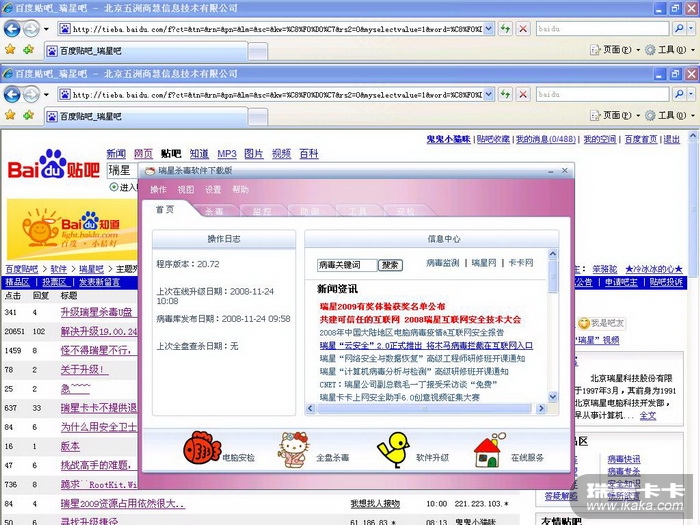Click the search magnifier in the upper IE window
The width and height of the screenshot is (700, 525).
pos(679,29)
